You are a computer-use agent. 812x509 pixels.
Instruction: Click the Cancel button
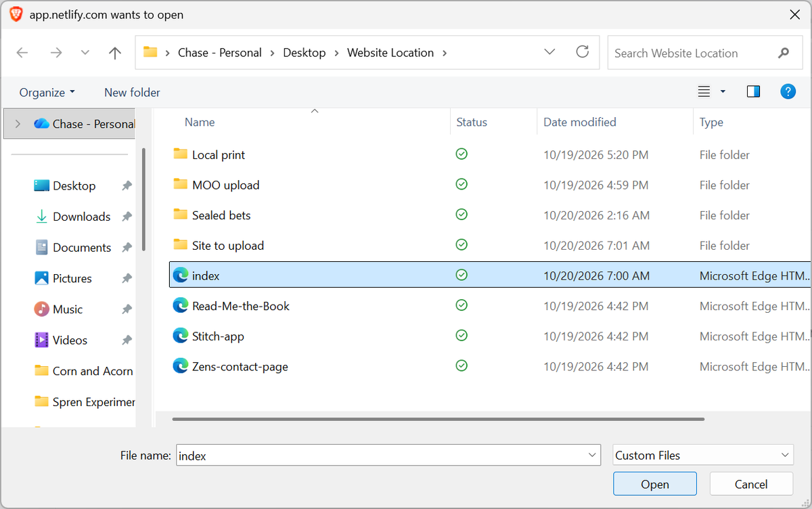click(x=751, y=484)
